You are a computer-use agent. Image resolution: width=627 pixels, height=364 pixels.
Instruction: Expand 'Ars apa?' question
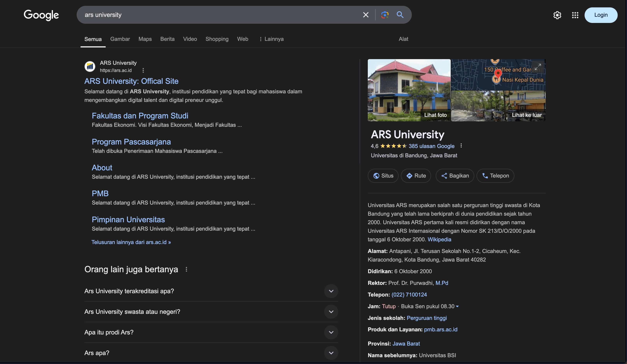(x=211, y=353)
